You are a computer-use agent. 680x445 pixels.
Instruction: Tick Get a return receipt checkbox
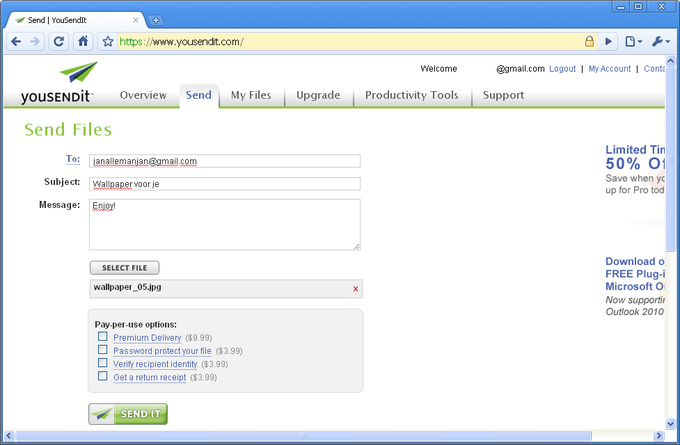[103, 376]
